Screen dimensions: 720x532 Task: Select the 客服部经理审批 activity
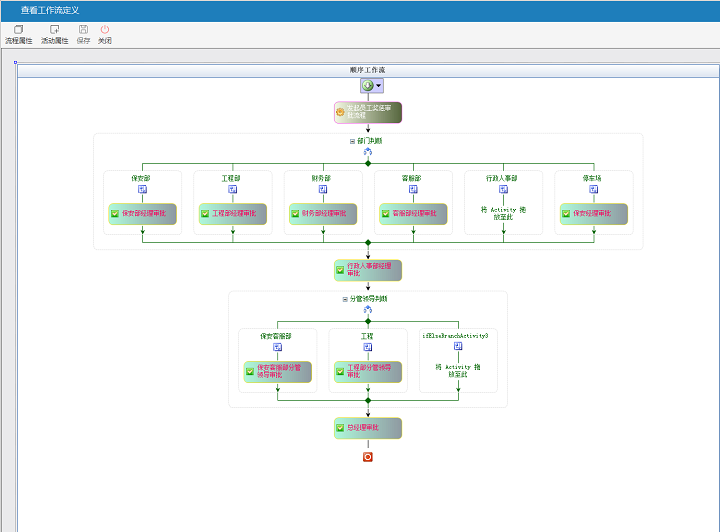point(413,214)
